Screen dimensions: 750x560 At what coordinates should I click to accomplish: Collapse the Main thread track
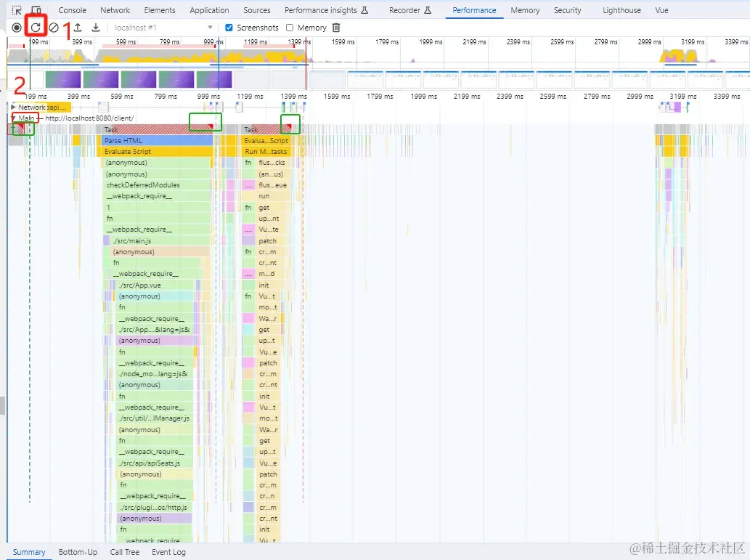click(14, 118)
